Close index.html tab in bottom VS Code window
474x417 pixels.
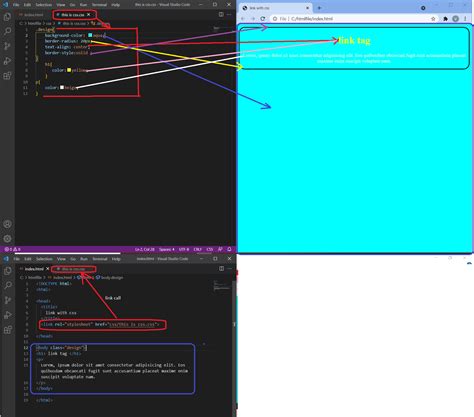click(x=47, y=269)
